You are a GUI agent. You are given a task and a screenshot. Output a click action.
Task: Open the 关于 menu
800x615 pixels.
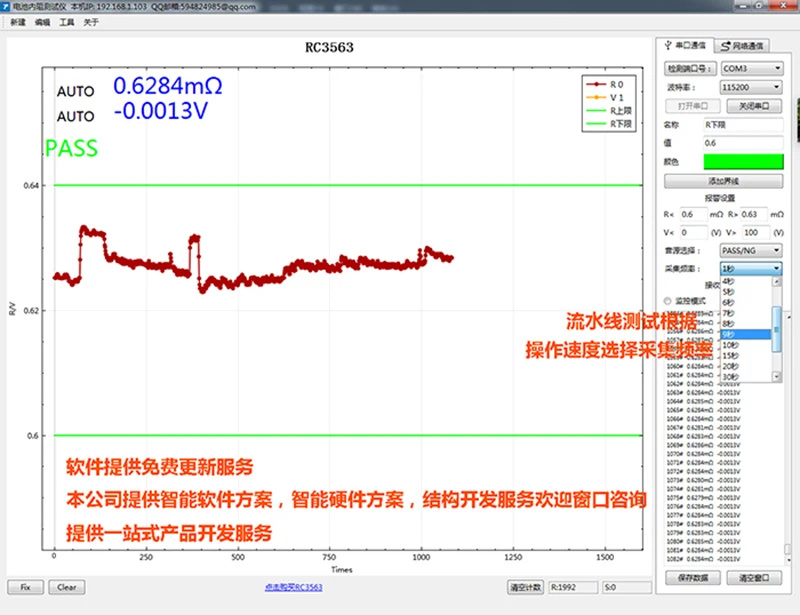pos(91,22)
